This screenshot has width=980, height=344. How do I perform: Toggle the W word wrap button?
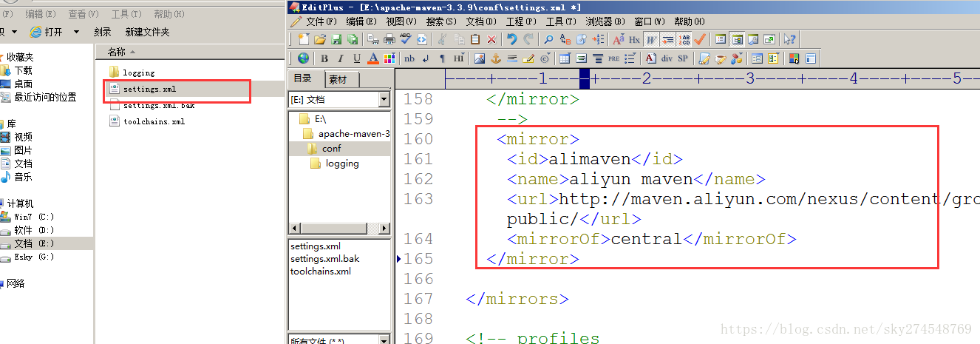click(652, 39)
